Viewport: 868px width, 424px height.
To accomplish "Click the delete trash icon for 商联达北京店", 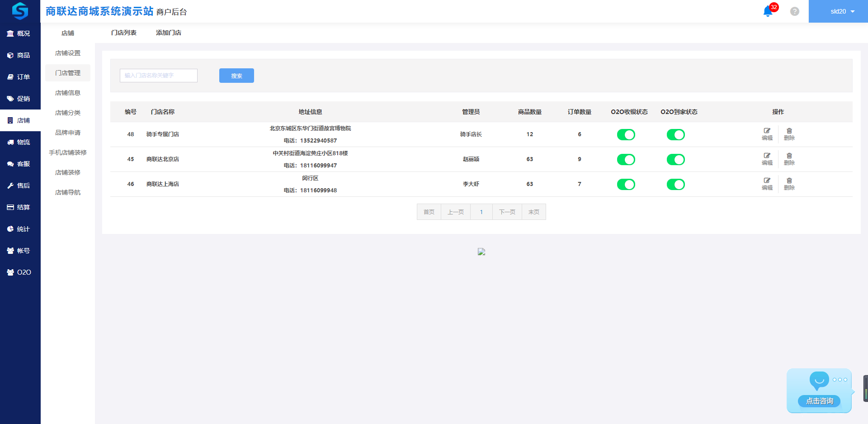I will (x=789, y=159).
